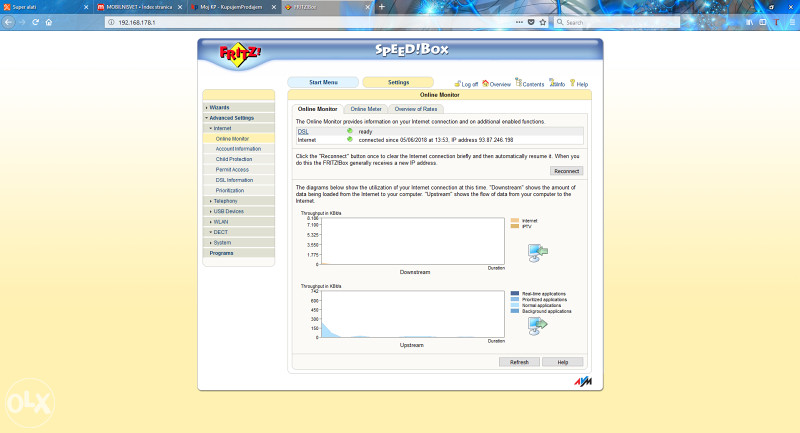This screenshot has height=433, width=800.
Task: Expand the USB Devices submenu
Action: coord(239,211)
